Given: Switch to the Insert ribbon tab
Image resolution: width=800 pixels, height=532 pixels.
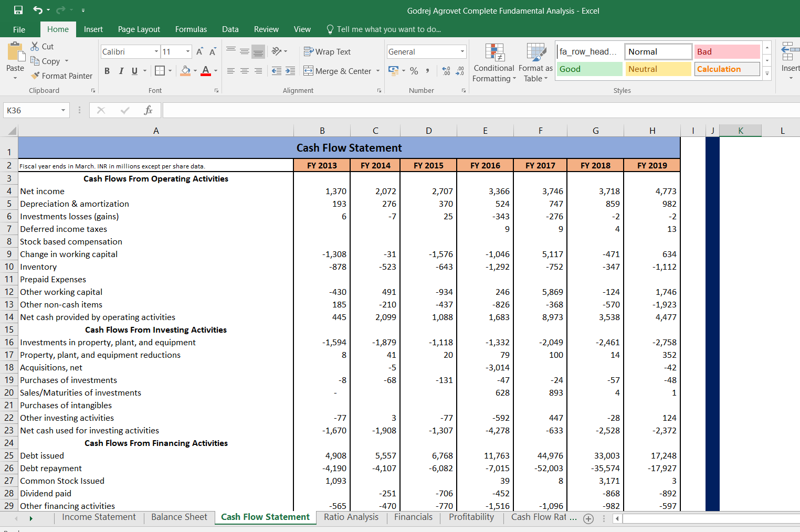Looking at the screenshot, I should coord(93,29).
